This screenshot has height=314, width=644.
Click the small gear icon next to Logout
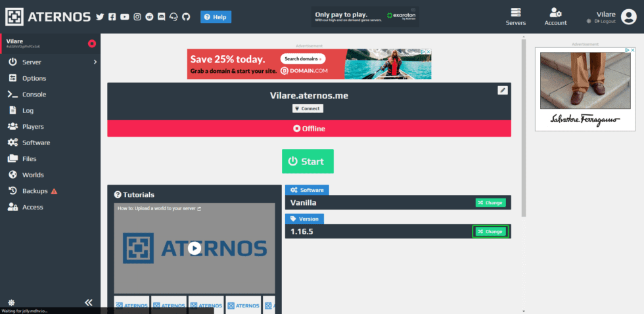(589, 21)
